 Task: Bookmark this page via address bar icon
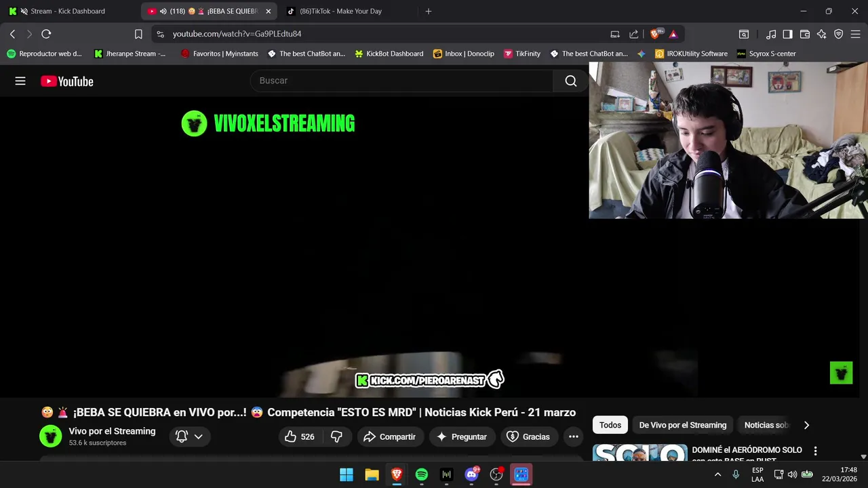pyautogui.click(x=138, y=34)
